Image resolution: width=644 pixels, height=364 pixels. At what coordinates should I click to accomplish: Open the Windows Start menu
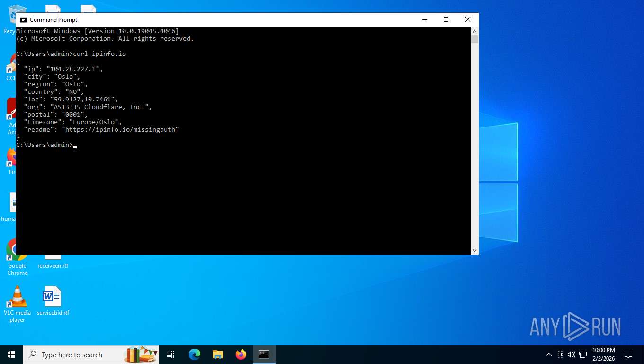click(11, 355)
